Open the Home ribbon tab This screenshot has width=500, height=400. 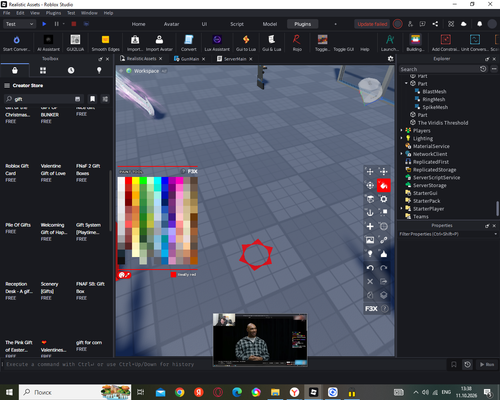138,24
